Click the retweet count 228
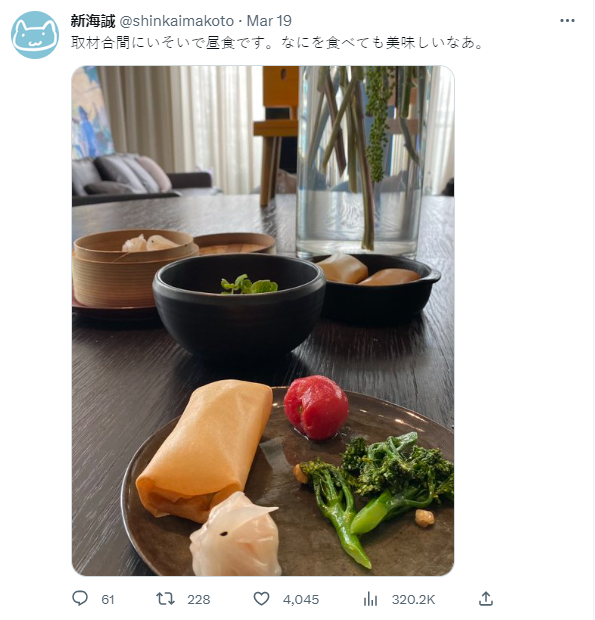Viewport: 595px width, 620px height. (199, 599)
